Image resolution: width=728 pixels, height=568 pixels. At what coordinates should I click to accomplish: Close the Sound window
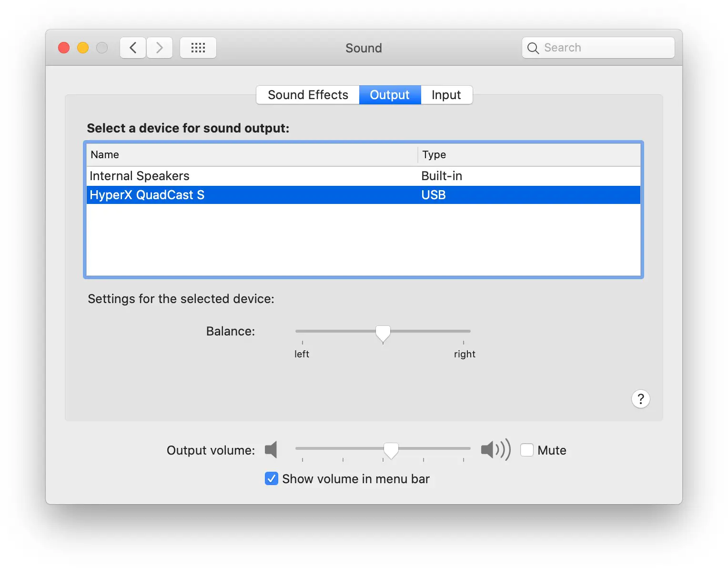pyautogui.click(x=64, y=48)
